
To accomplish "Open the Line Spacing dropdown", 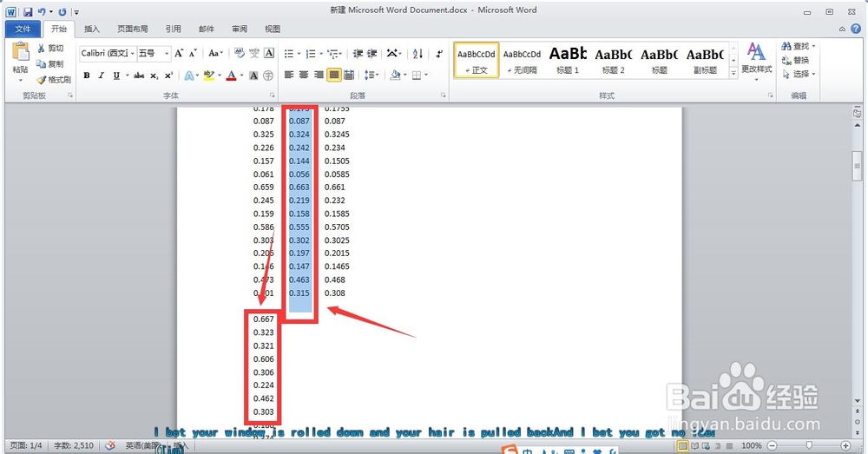I will click(371, 75).
